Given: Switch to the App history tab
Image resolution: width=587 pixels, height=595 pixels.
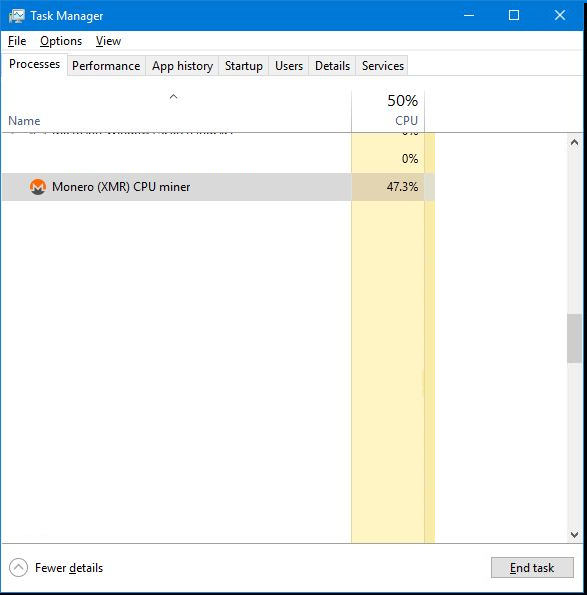Looking at the screenshot, I should (182, 66).
